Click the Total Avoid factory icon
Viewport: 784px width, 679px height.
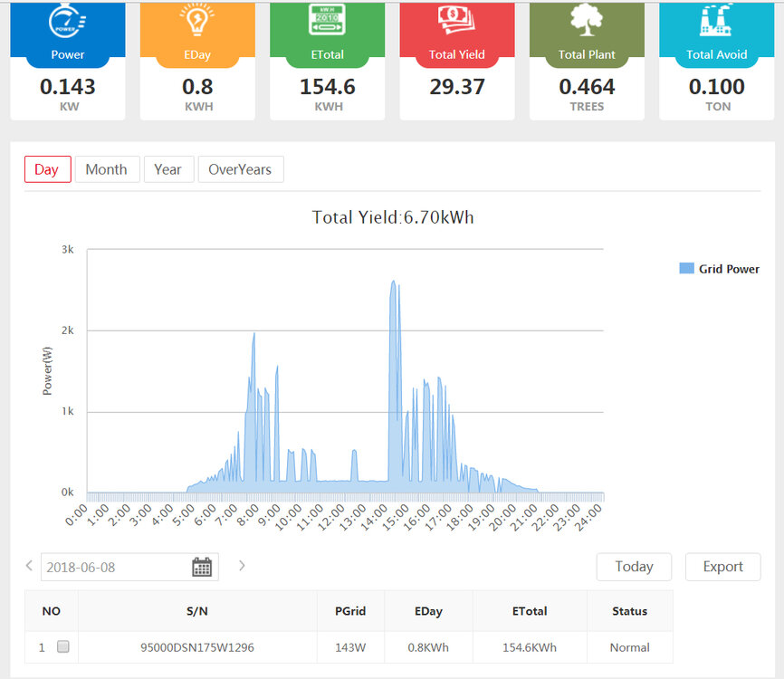pyautogui.click(x=716, y=22)
